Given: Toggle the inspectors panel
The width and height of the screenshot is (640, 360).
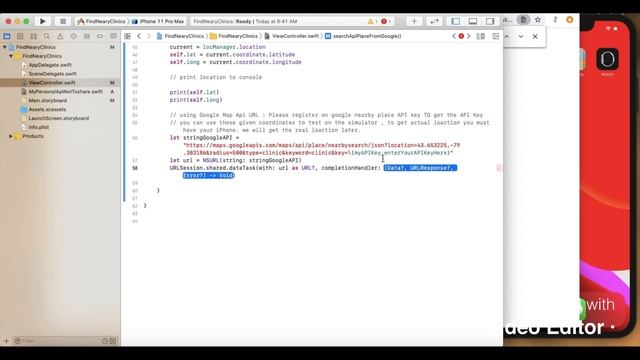Looking at the screenshot, I should [x=490, y=21].
